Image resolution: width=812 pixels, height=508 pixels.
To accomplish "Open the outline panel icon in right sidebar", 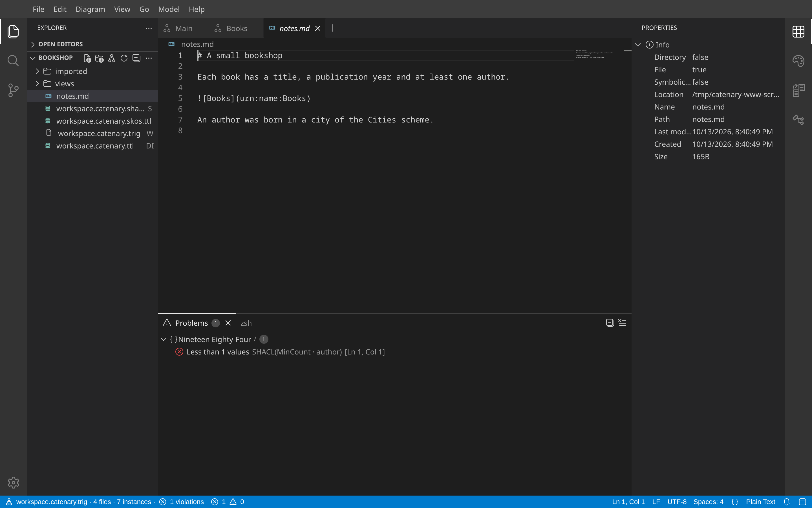I will pyautogui.click(x=798, y=90).
